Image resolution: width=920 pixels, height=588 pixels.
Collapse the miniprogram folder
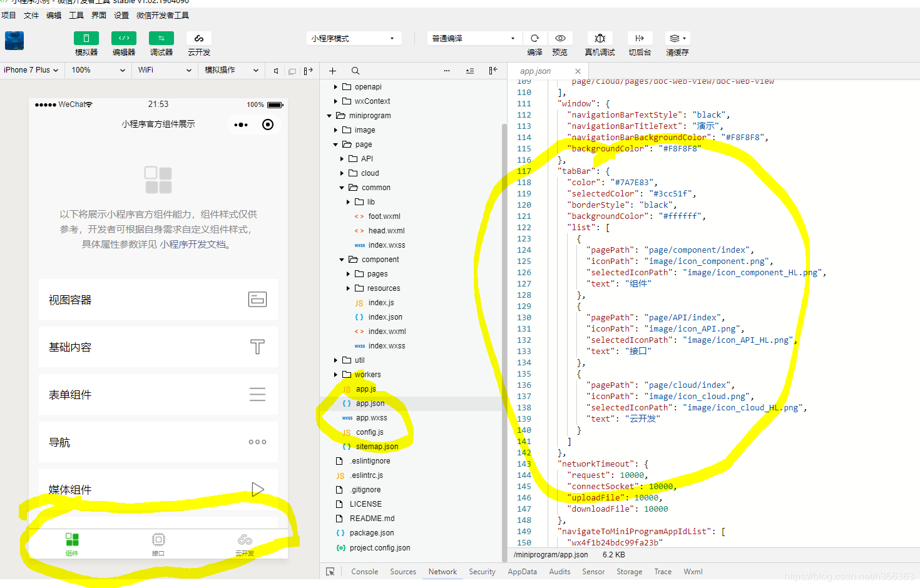[330, 116]
